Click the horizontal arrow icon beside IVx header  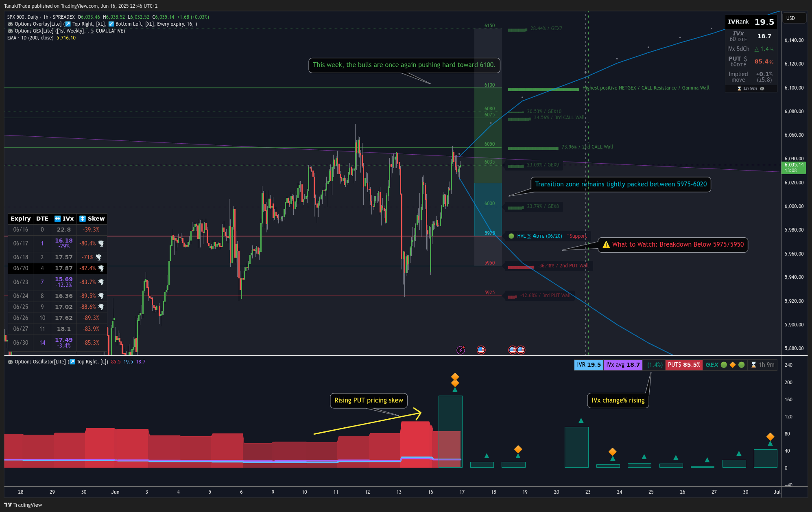coord(57,219)
